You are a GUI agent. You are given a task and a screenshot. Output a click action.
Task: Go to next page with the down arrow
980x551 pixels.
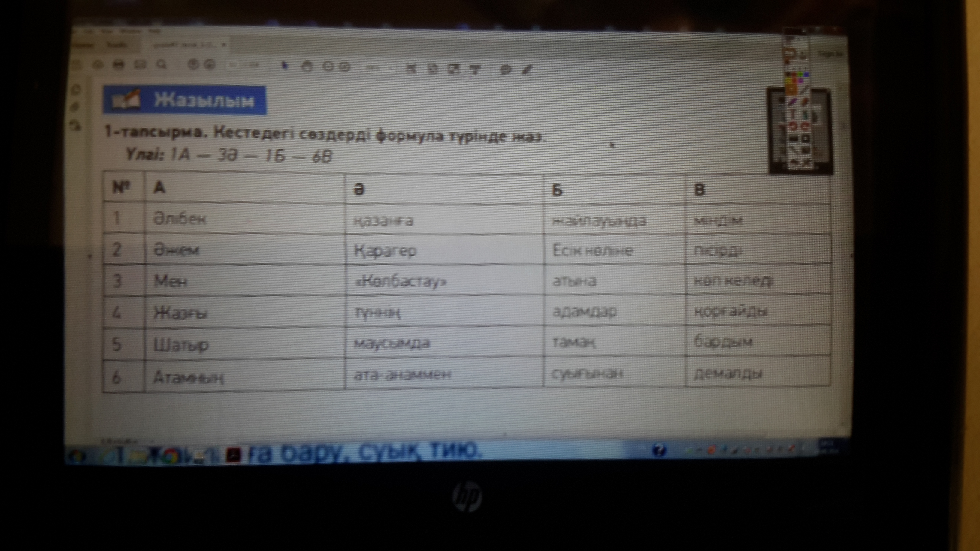pos(209,65)
